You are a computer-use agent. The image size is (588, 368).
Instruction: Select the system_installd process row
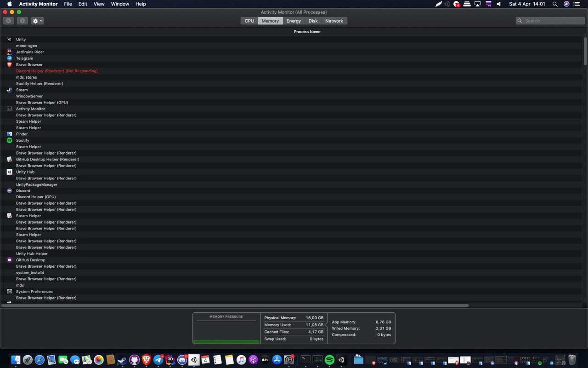(292, 272)
